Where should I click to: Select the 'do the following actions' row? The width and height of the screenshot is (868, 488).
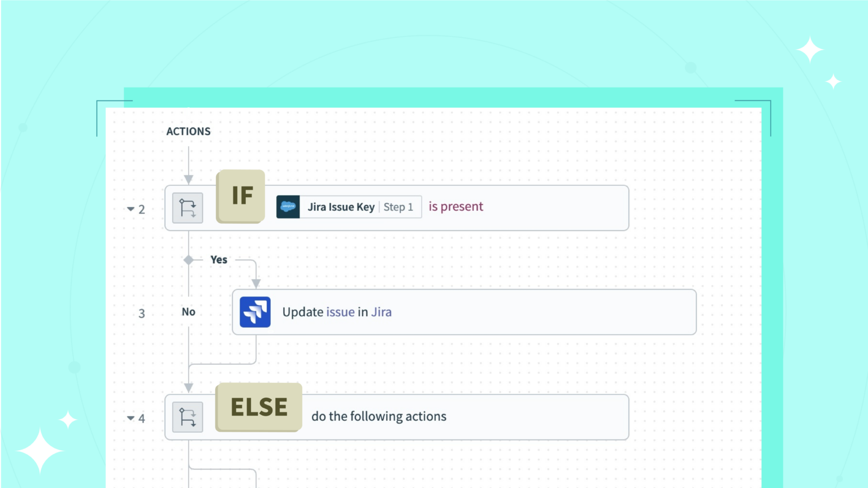(x=379, y=416)
